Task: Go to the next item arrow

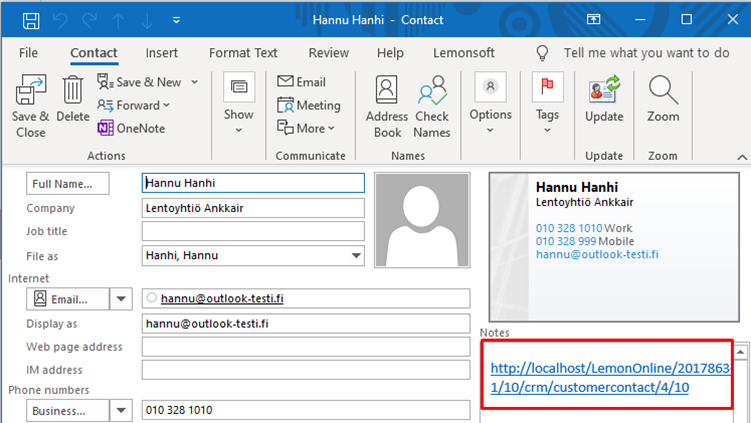Action: pos(147,21)
